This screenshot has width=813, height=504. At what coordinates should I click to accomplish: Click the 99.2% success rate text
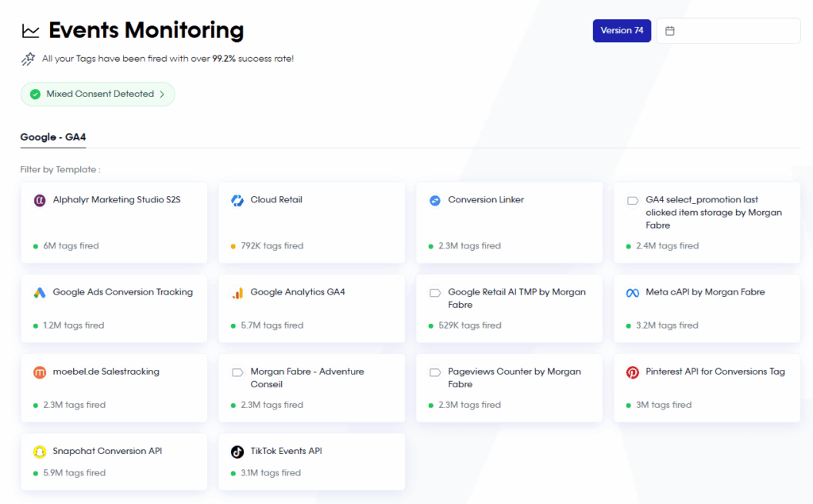pyautogui.click(x=223, y=59)
